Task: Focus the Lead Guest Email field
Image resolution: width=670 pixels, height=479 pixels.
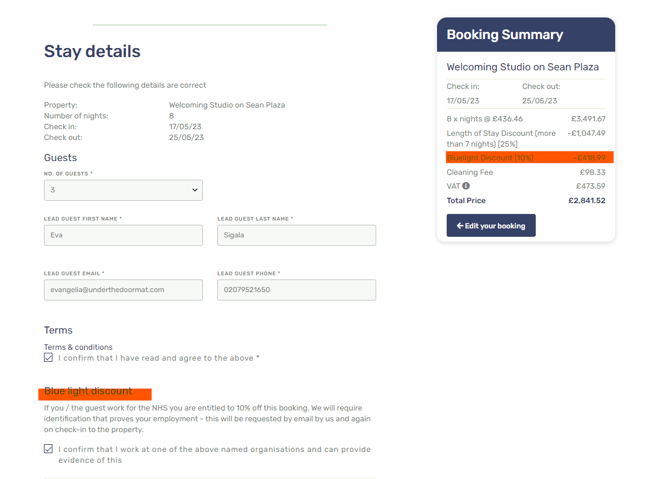Action: (123, 290)
